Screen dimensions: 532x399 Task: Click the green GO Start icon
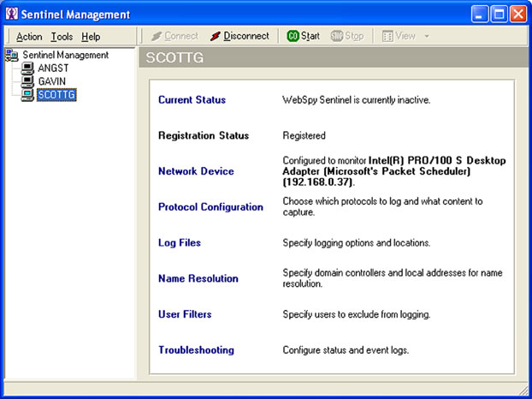pos(293,36)
